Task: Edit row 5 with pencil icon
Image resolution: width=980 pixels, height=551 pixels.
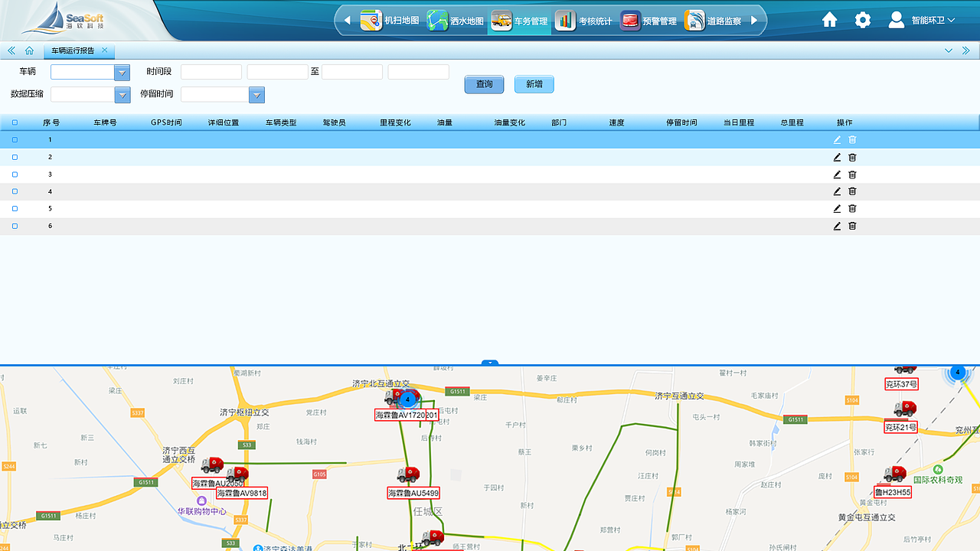Action: pyautogui.click(x=837, y=208)
